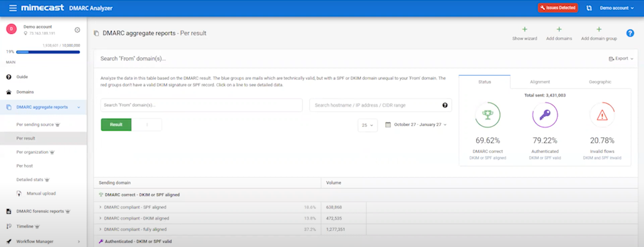The width and height of the screenshot is (644, 247).
Task: Click the DMARC correct trophy gauge
Action: pyautogui.click(x=488, y=115)
